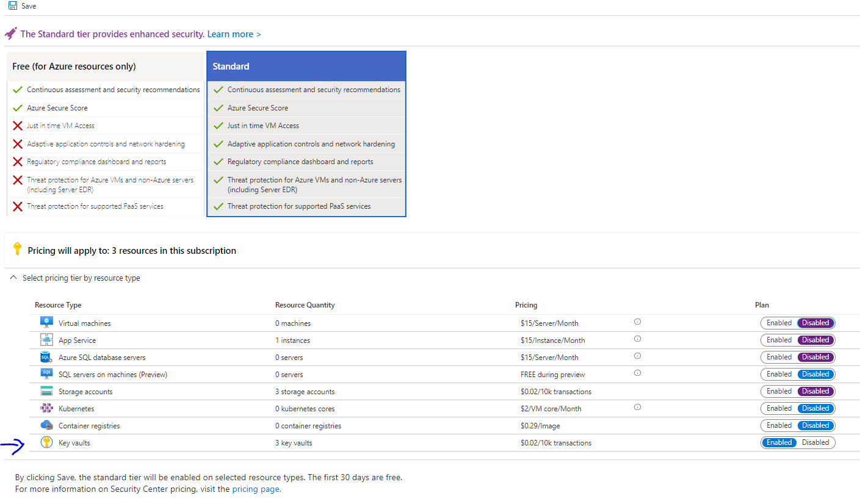Click green check beside Regulatory compliance in Standard
The height and width of the screenshot is (504, 860).
218,162
